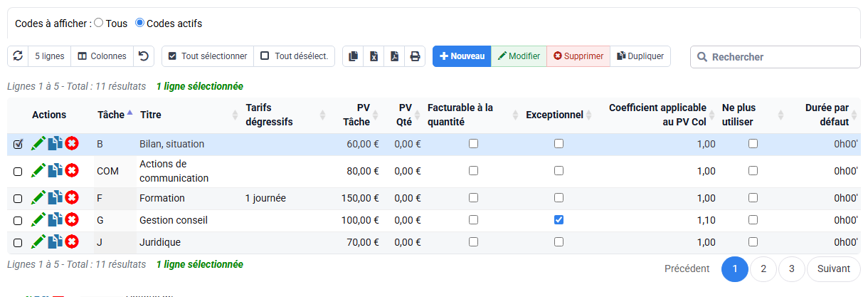Edit the COM row pencil icon
Viewport: 868px width, 297px height.
tap(38, 171)
